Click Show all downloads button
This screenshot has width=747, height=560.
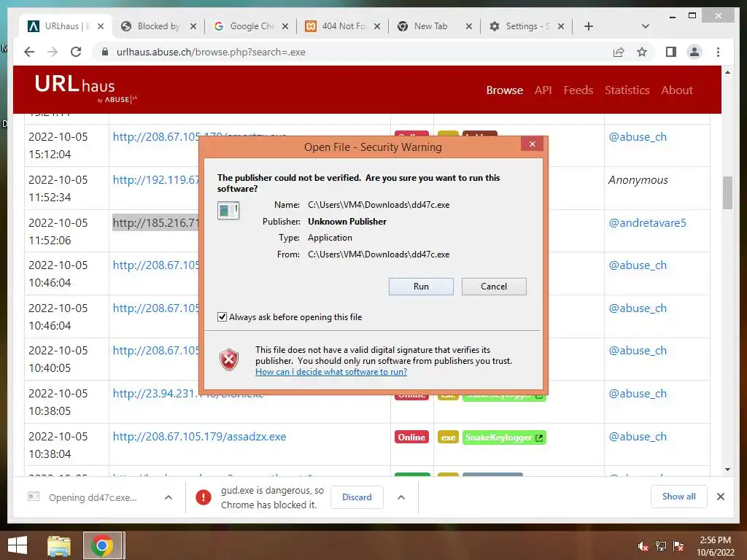(x=678, y=496)
